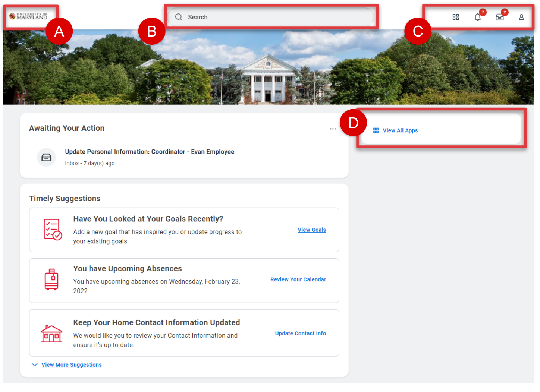This screenshot has height=392, width=540.
Task: Open your Workday inbox envelope icon
Action: pos(500,17)
